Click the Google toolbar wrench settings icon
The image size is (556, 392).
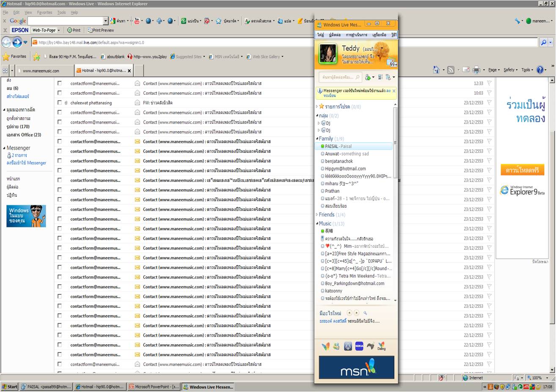[517, 21]
